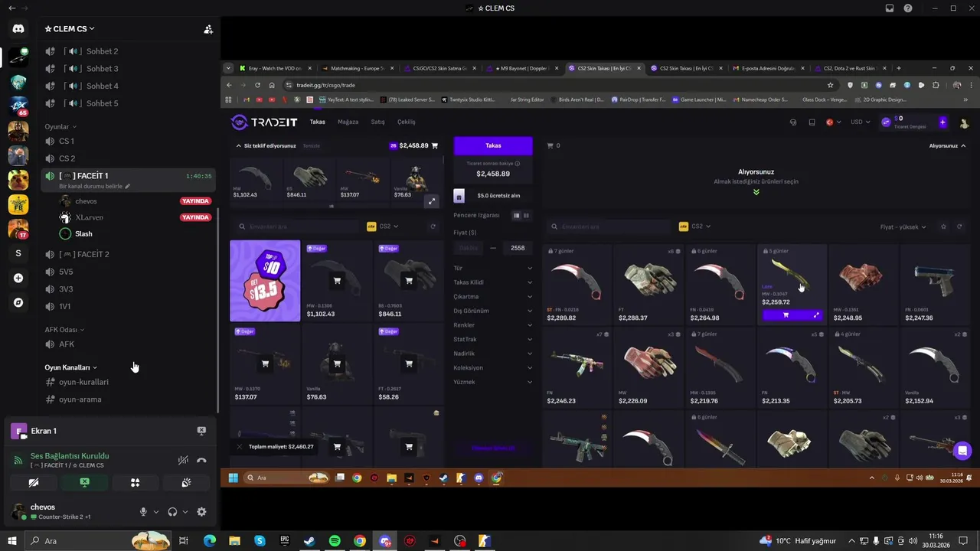
Task: Disconnect from voice with hang-up icon
Action: (201, 460)
